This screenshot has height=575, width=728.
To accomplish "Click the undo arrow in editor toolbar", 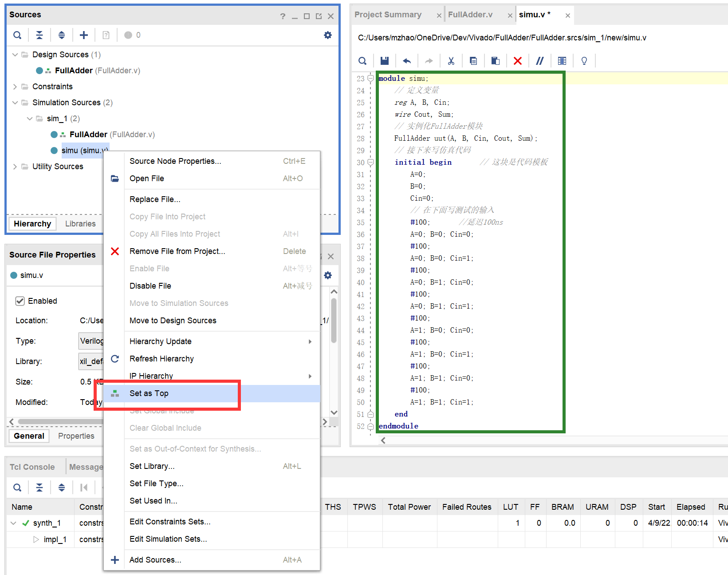I will (406, 61).
